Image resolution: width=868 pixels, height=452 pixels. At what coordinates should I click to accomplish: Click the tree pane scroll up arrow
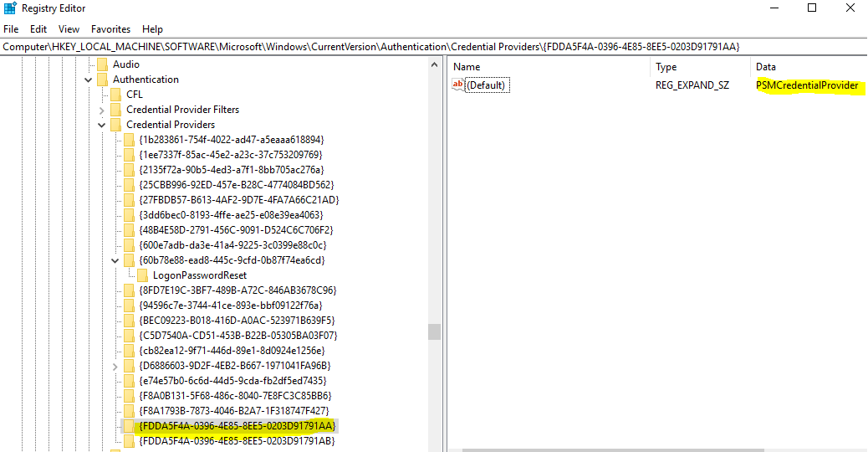pyautogui.click(x=435, y=64)
